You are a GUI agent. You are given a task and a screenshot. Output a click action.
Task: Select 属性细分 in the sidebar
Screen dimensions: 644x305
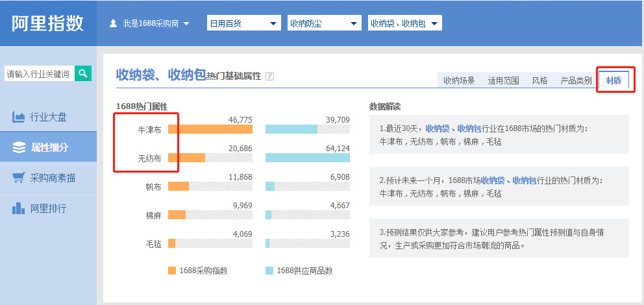(48, 147)
